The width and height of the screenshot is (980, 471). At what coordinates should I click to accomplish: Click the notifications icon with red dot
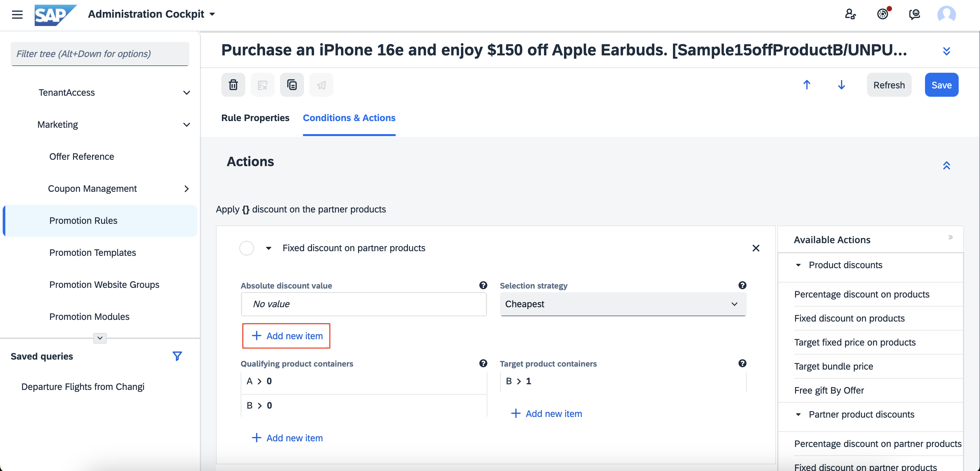coord(883,14)
